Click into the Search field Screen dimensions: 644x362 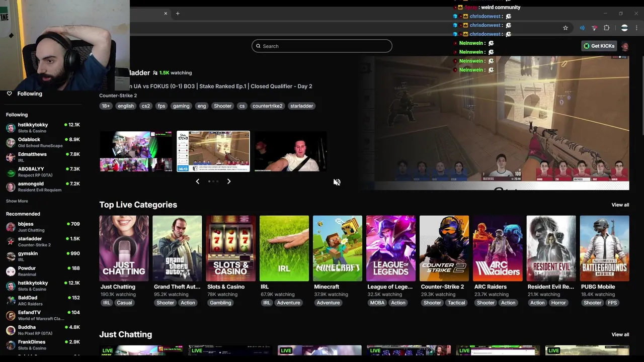click(322, 46)
